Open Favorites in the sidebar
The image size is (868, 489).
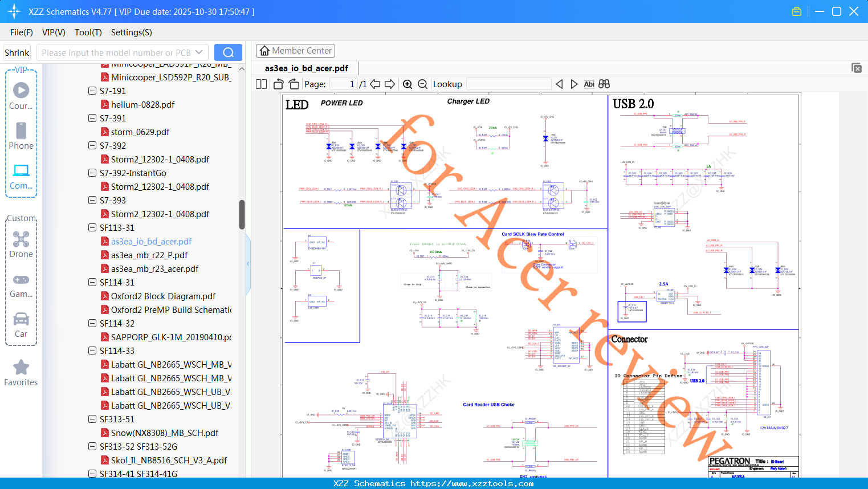coord(21,373)
